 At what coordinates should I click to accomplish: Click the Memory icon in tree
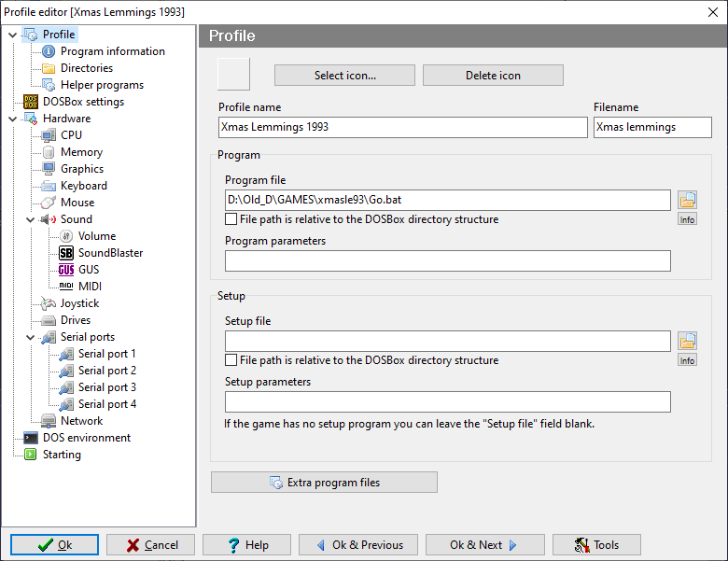(49, 152)
